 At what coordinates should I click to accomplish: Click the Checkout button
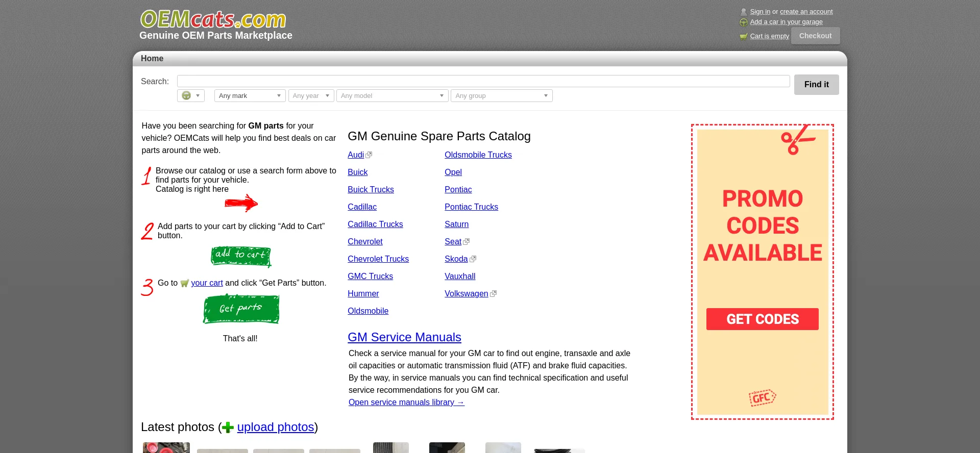coord(815,36)
